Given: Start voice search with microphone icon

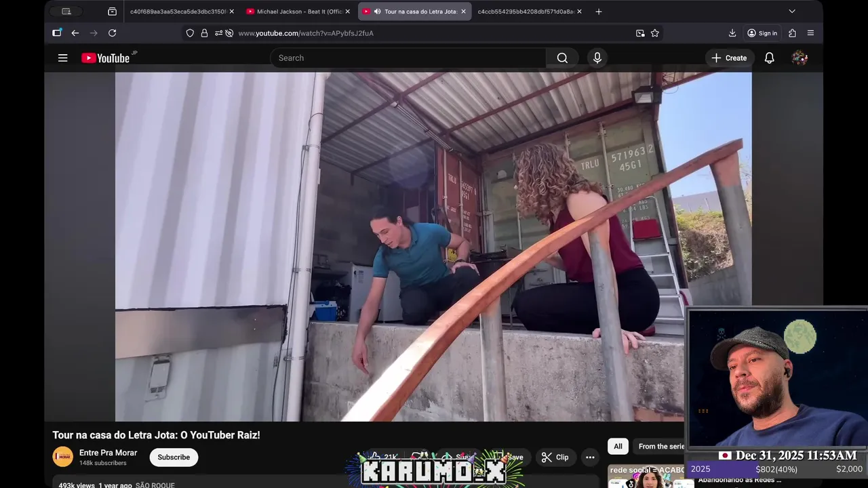Looking at the screenshot, I should tap(597, 58).
